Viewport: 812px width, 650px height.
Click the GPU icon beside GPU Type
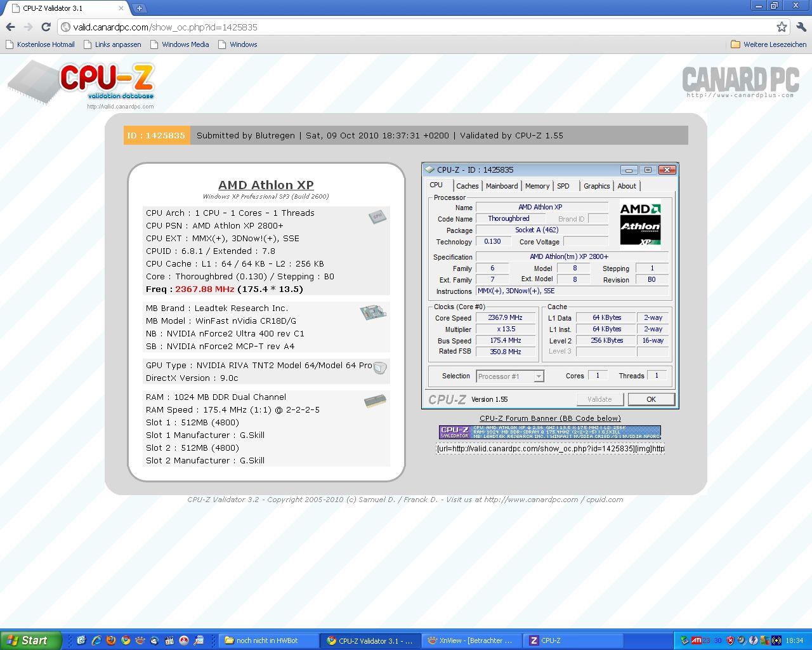(379, 368)
